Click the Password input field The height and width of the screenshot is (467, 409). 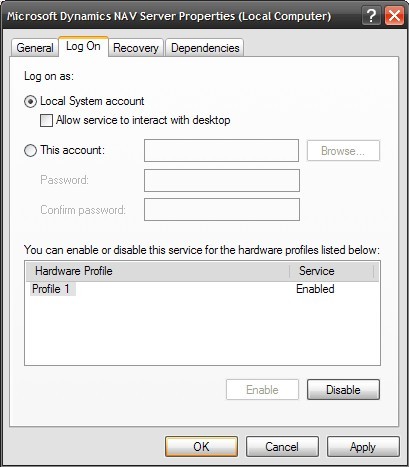222,180
